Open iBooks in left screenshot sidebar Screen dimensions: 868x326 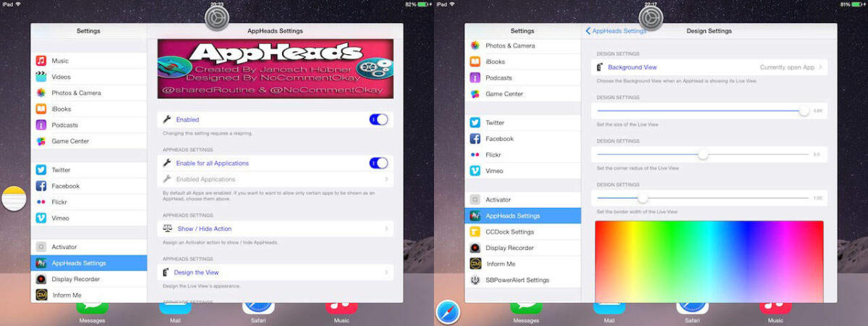click(88, 109)
